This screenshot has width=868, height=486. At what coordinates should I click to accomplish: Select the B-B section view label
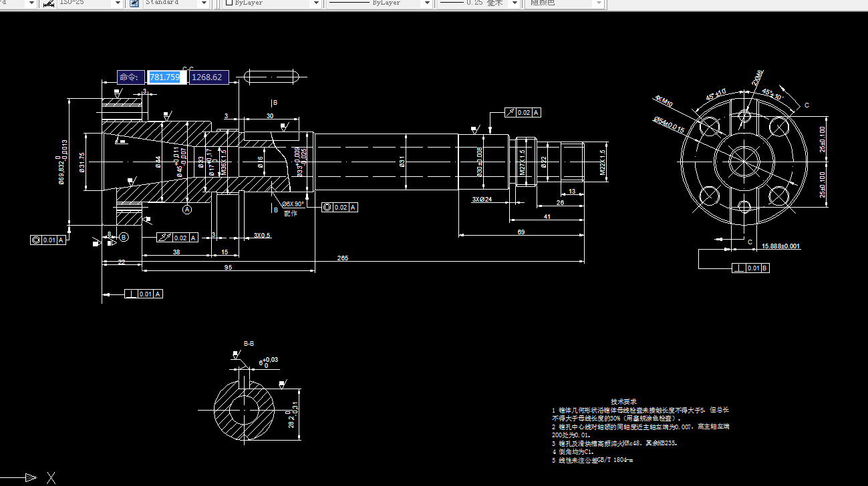(250, 342)
